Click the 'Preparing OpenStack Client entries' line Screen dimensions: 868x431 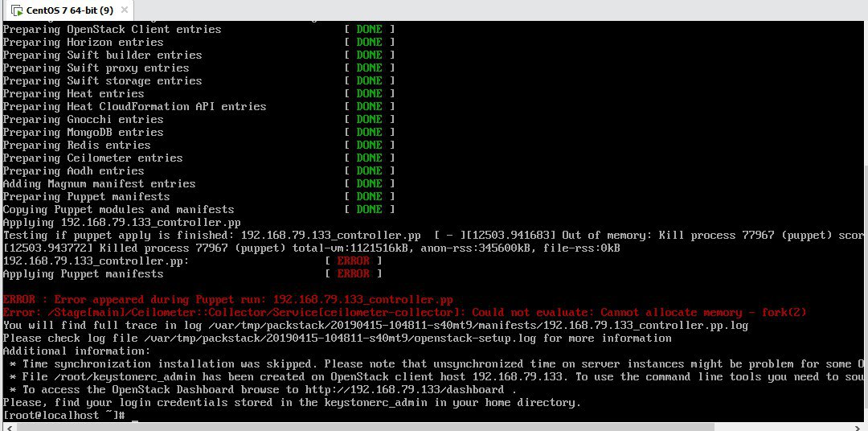(x=199, y=30)
